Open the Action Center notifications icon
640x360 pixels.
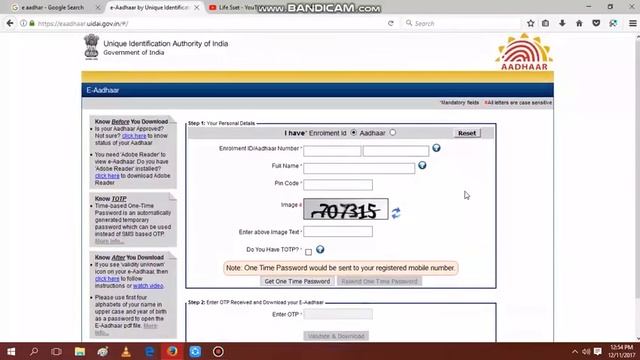598,351
